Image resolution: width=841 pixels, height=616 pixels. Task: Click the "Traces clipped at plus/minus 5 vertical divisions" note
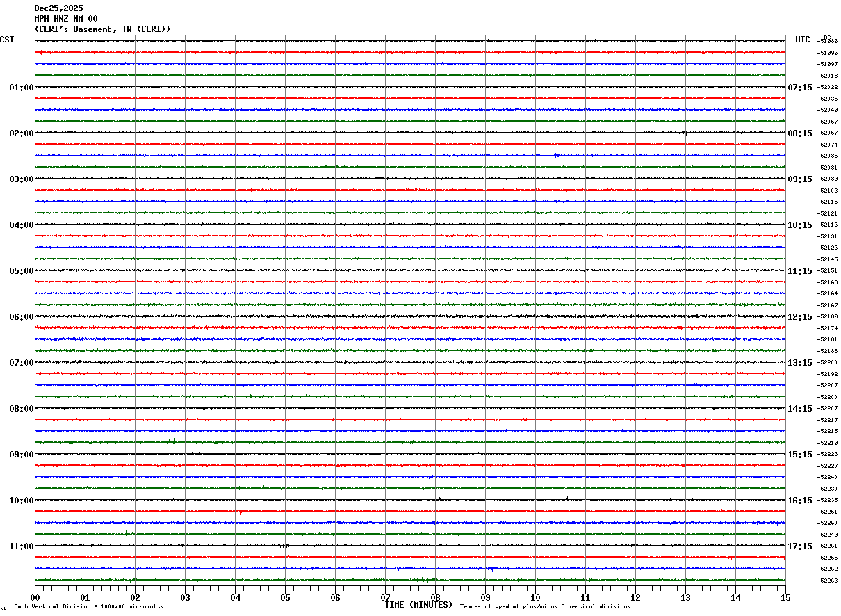(545, 607)
